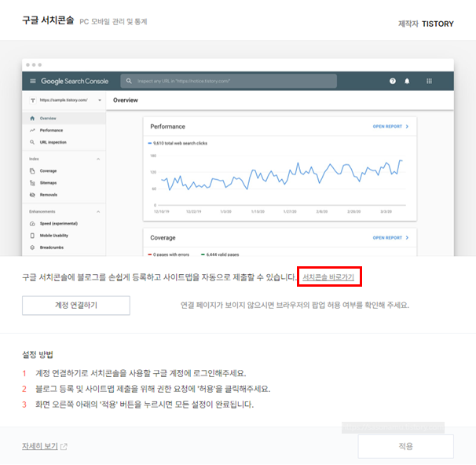This screenshot has width=476, height=465.
Task: Click the Overview home icon in sidebar
Action: [32, 119]
